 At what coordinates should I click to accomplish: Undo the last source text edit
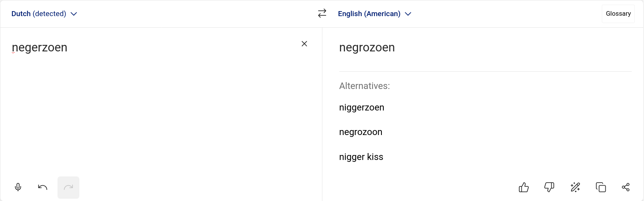pos(43,187)
